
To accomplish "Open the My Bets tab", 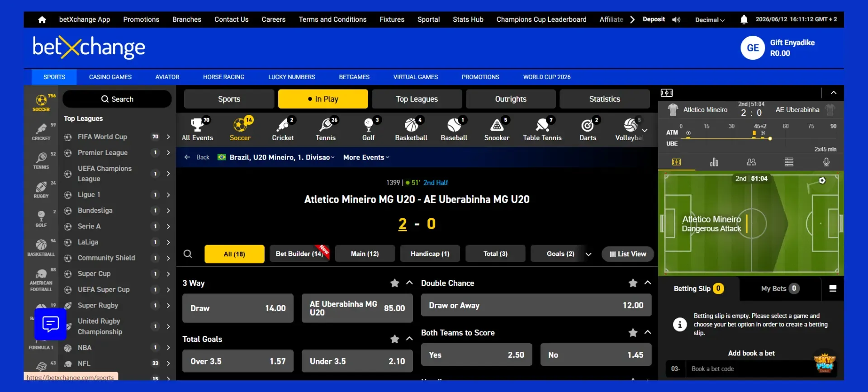I will pyautogui.click(x=780, y=288).
